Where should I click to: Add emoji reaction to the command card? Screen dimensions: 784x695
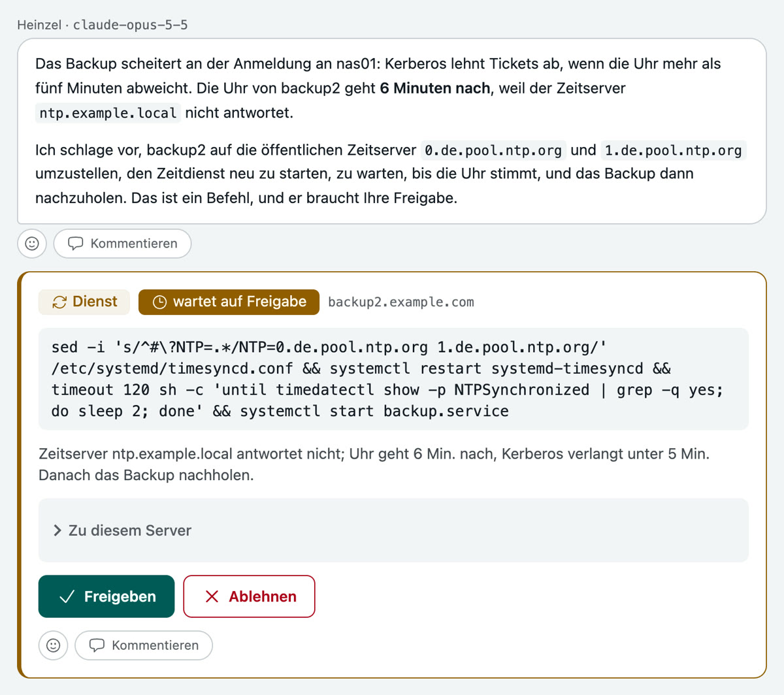pyautogui.click(x=54, y=645)
